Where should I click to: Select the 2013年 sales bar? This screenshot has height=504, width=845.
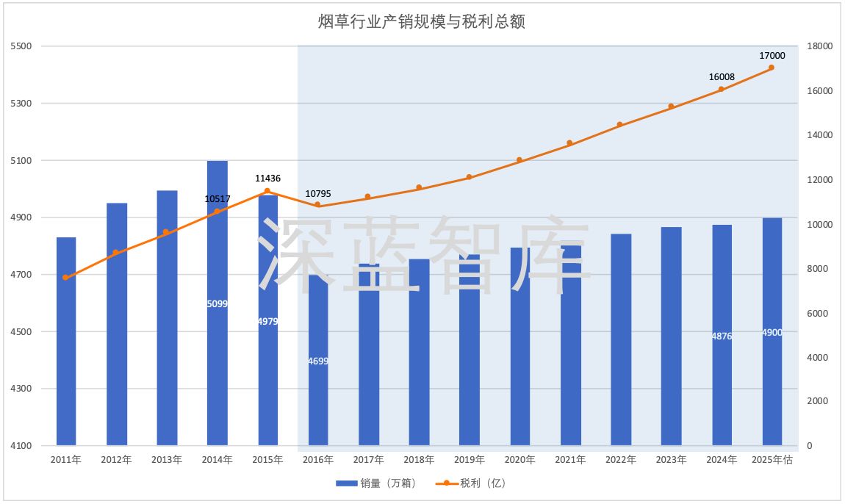[x=167, y=318]
